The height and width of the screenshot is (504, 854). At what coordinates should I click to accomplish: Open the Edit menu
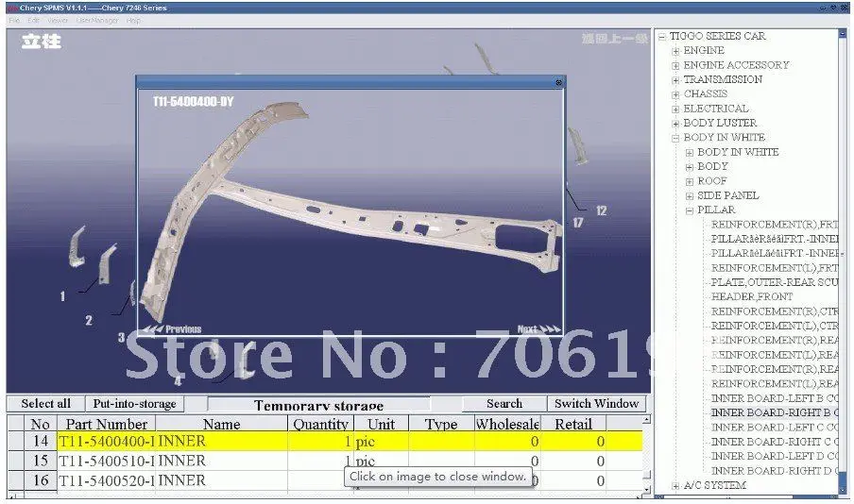coord(33,20)
